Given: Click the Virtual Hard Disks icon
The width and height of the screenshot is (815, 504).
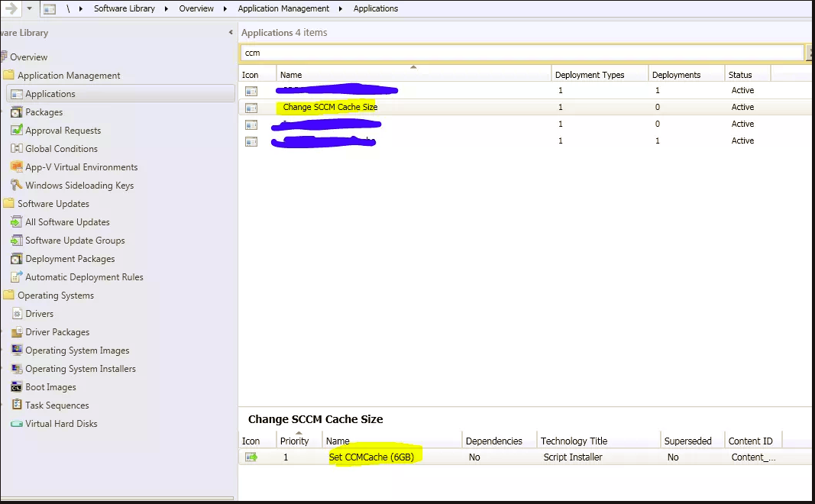Looking at the screenshot, I should click(17, 424).
